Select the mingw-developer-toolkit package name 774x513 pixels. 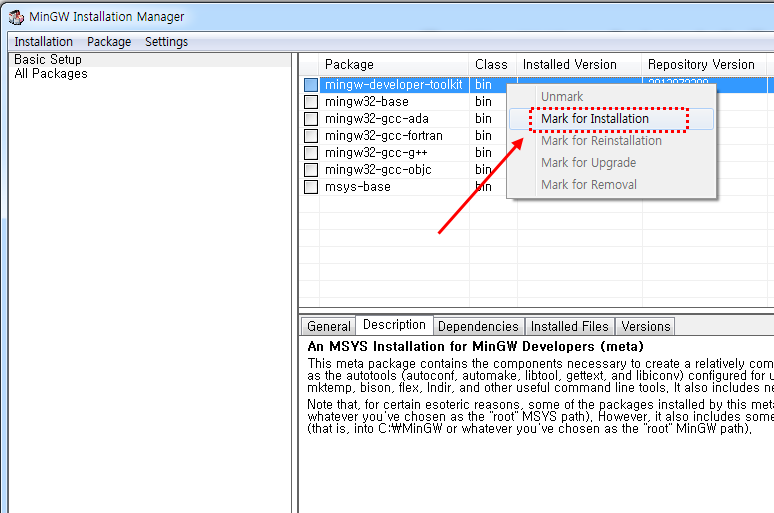tap(393, 85)
